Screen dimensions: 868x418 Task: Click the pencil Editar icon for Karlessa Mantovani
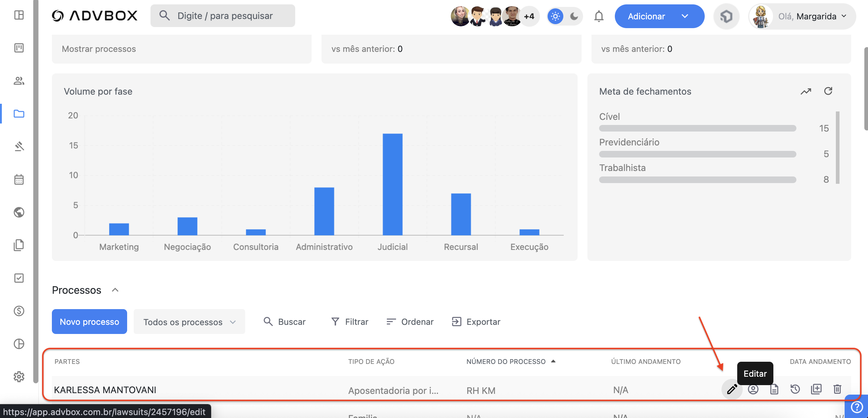(x=732, y=389)
